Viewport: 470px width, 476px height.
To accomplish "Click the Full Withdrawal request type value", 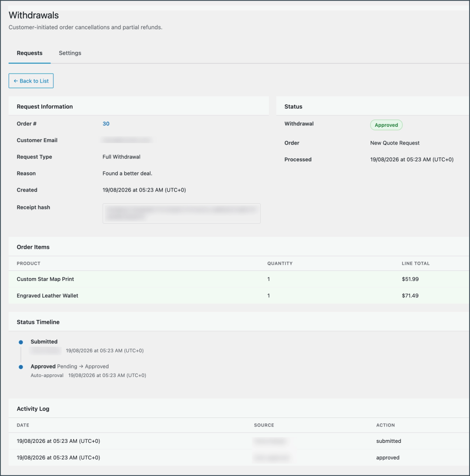I will (121, 157).
